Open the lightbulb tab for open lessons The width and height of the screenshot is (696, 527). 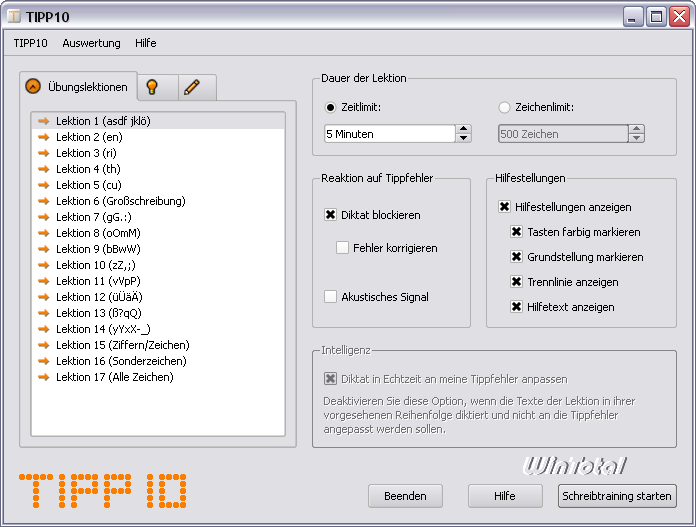pyautogui.click(x=158, y=87)
